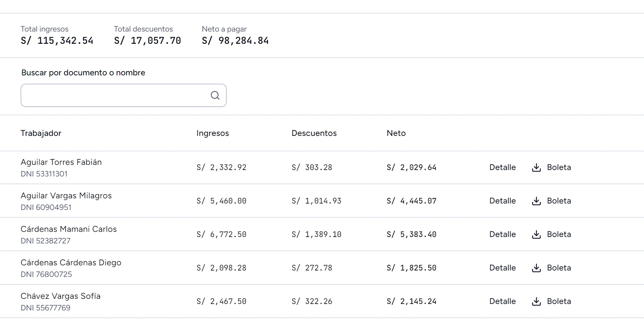Download boleta icon for Chávez Vargas Sofía

point(536,301)
